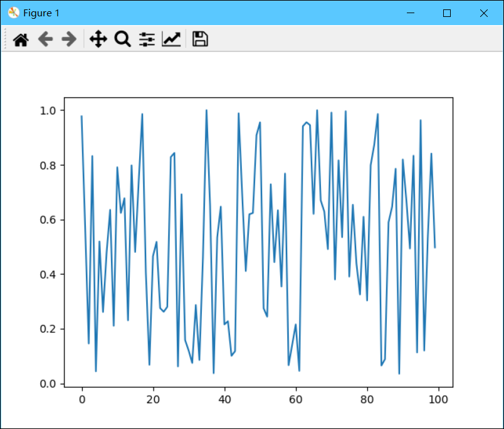Select the Zoom to rectangle magnifier
The height and width of the screenshot is (429, 504).
[x=122, y=40]
